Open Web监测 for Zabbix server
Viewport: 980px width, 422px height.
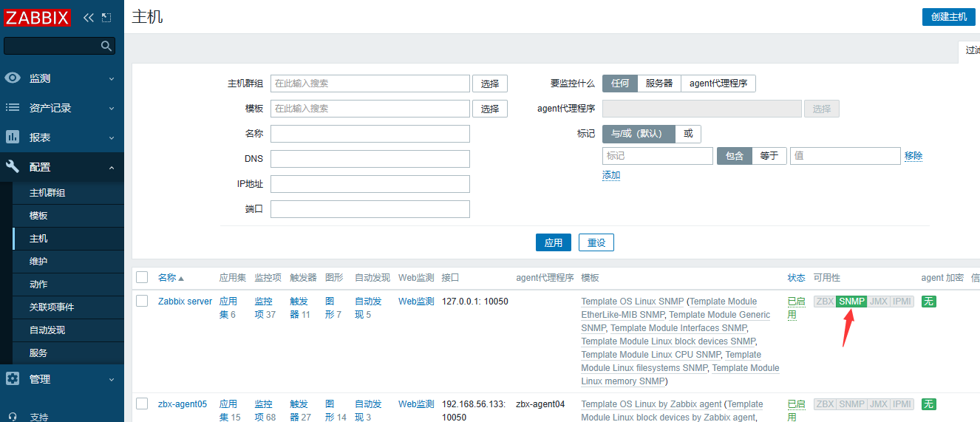tap(416, 302)
